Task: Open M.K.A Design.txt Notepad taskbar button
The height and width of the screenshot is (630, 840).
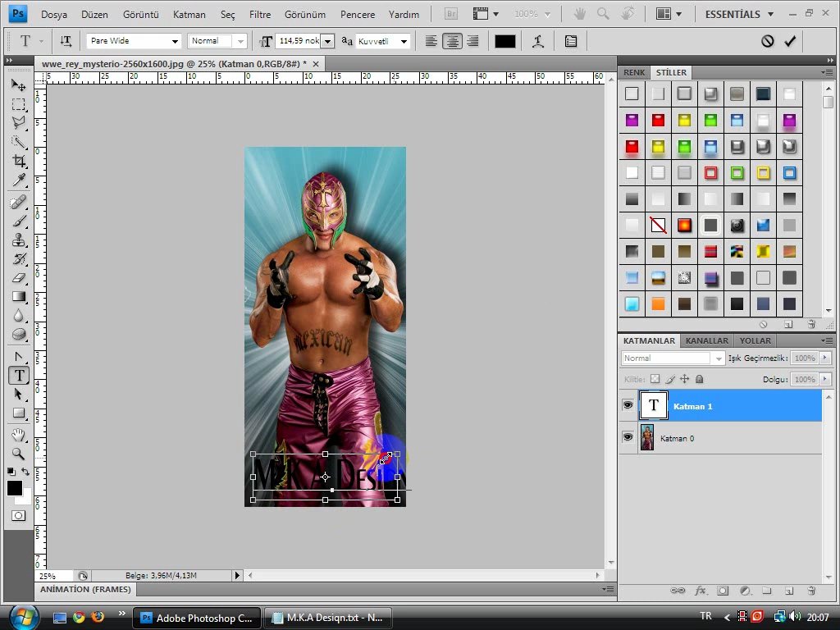Action: click(328, 618)
